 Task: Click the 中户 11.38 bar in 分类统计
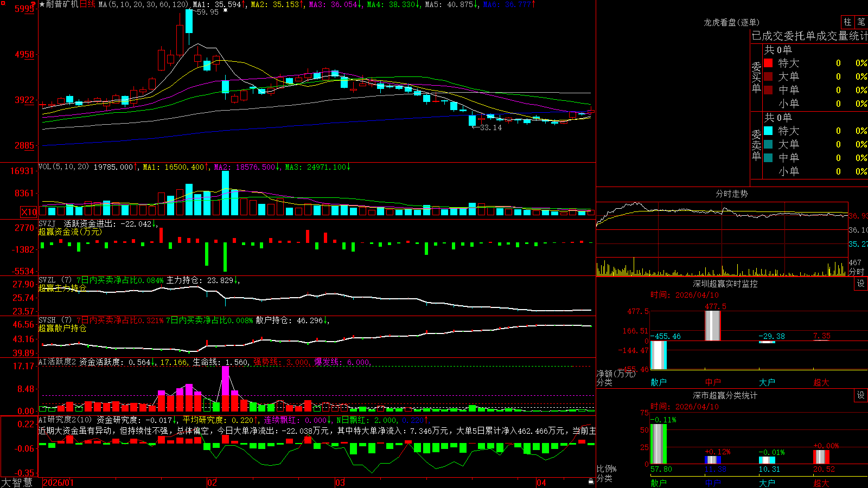click(713, 460)
